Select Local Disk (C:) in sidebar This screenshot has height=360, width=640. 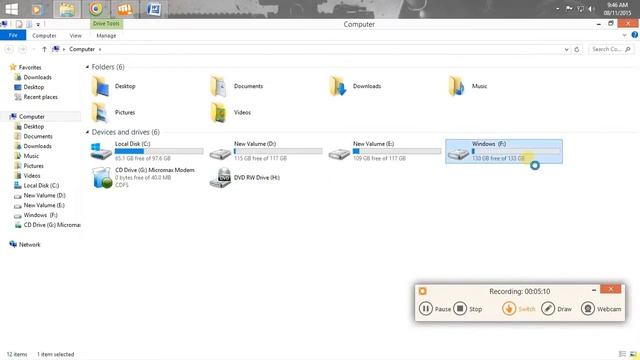coord(41,185)
